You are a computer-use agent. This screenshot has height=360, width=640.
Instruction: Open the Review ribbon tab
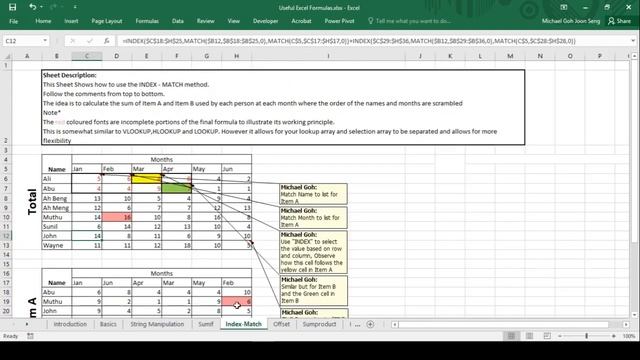(205, 21)
